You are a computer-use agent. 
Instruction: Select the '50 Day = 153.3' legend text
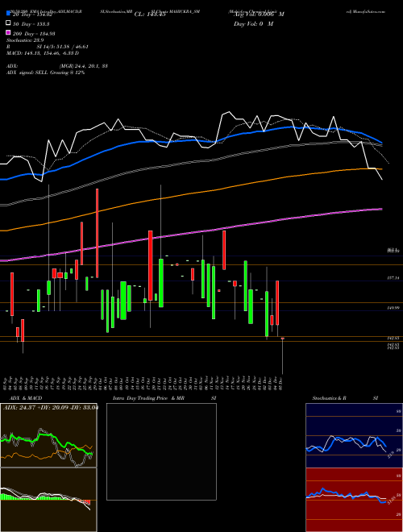point(30,24)
